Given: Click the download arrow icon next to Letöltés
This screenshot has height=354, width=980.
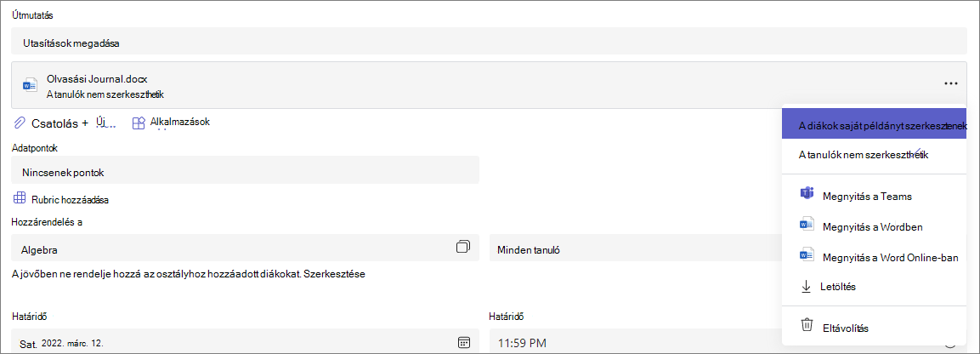Looking at the screenshot, I should 806,287.
